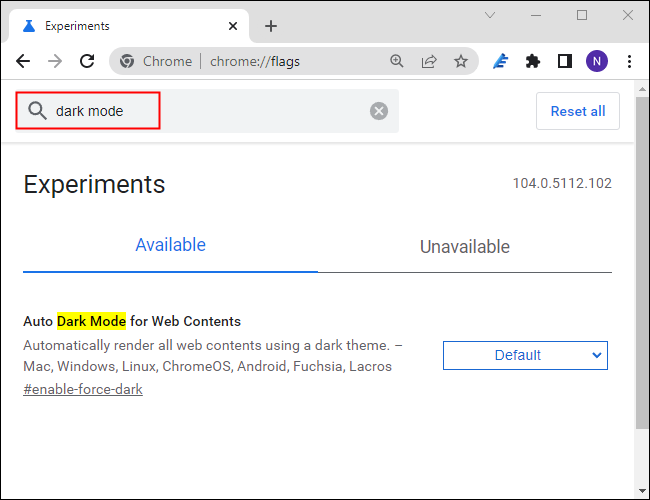Switch to the Unavailable tab
Screen dimensions: 650x500
pyautogui.click(x=464, y=247)
